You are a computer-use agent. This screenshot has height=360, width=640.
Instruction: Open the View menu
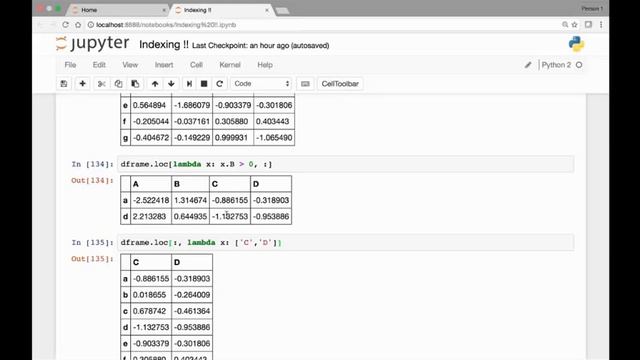click(x=130, y=65)
